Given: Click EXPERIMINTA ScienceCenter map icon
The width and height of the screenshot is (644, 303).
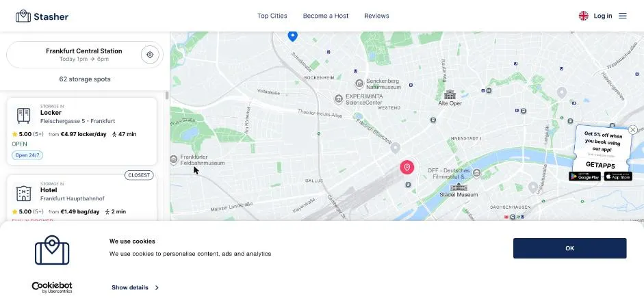Looking at the screenshot, I should tap(339, 98).
